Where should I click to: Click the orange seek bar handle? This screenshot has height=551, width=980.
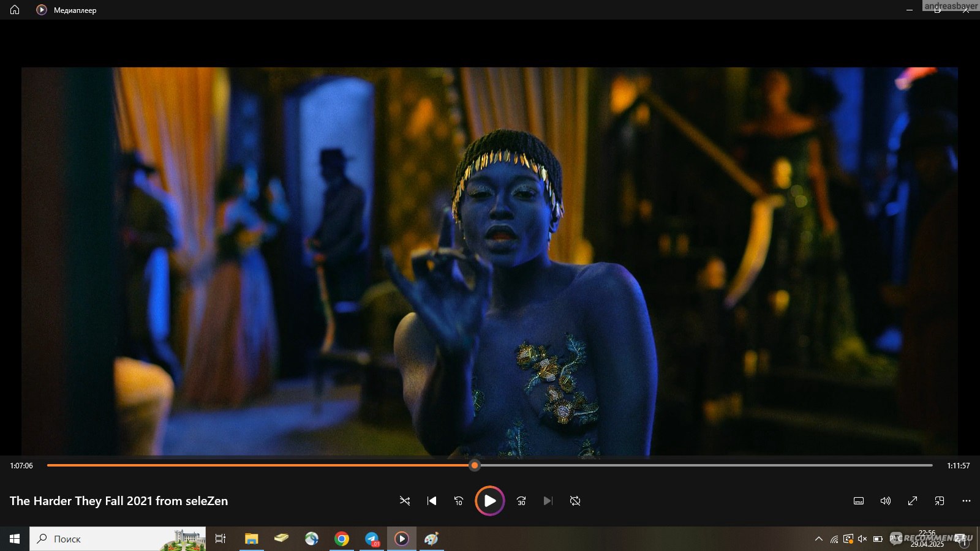(475, 465)
